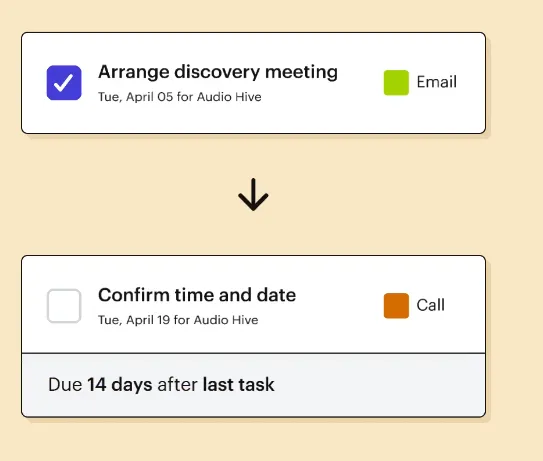543x461 pixels.
Task: Click the white checkmark in the purple box
Action: coord(63,83)
